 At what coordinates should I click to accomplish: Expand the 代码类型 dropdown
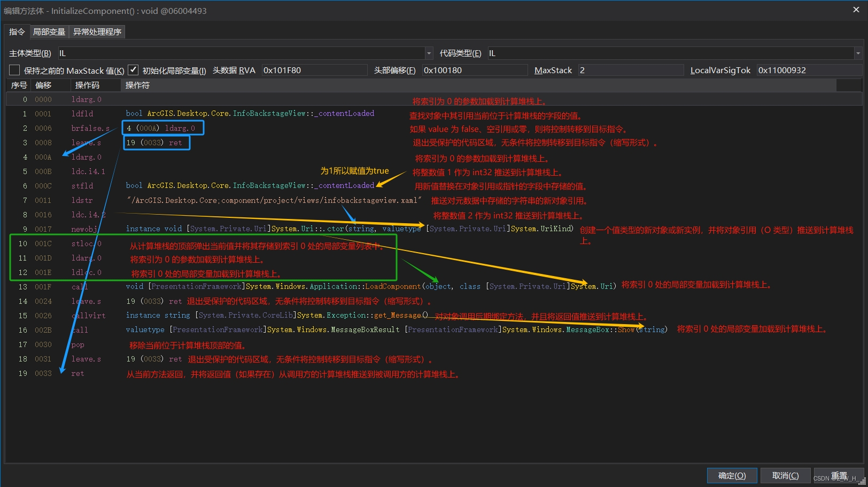[x=858, y=53]
